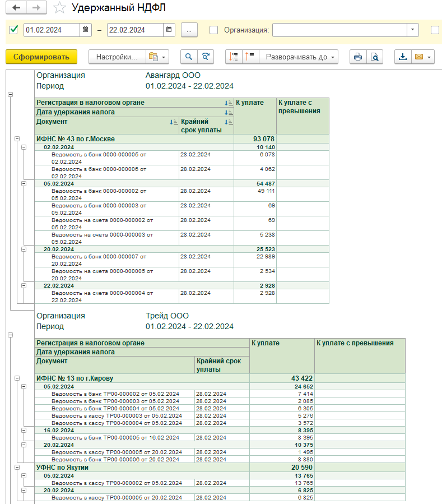Collapse the ИФНС № 43 по г.Москве group

17,139
